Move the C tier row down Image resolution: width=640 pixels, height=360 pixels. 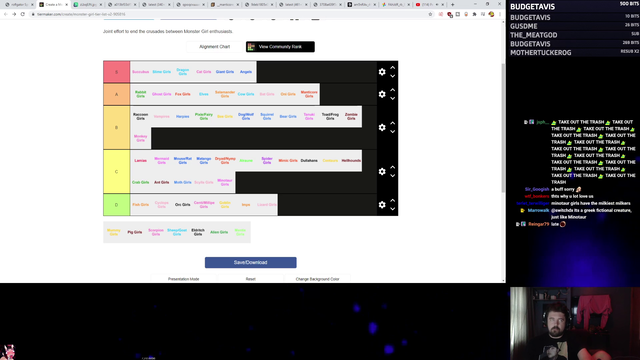point(393,176)
